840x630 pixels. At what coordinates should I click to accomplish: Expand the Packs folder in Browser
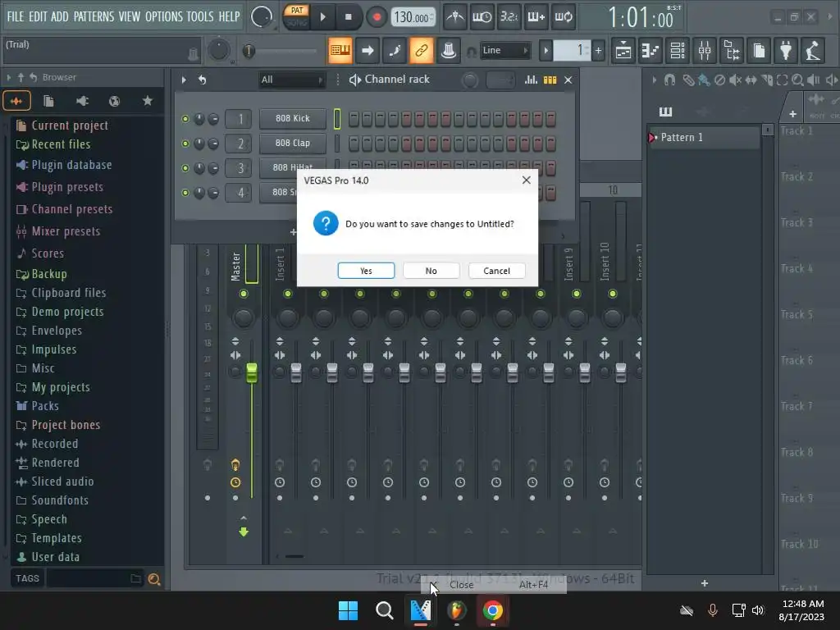(x=37, y=406)
